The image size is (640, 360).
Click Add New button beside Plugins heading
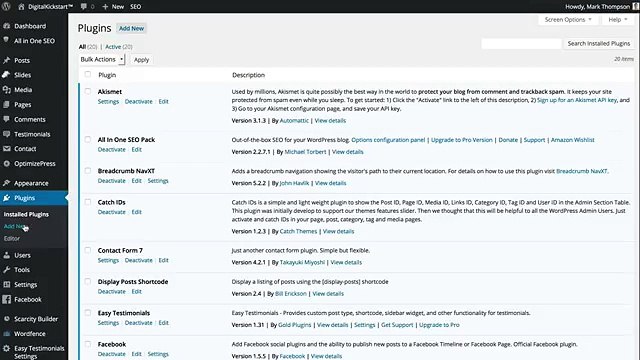click(131, 29)
